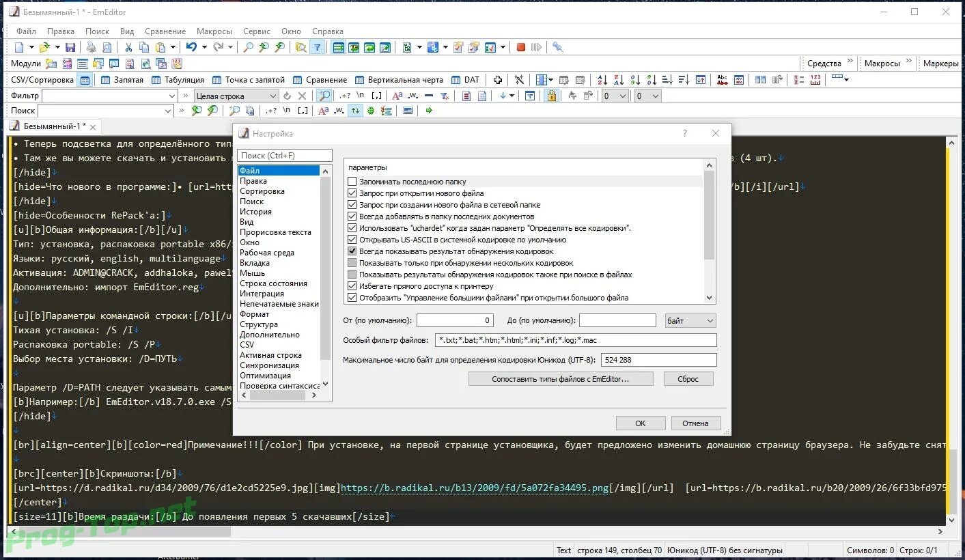Expand the Средства toolbar overflow chevron
This screenshot has width=965, height=560.
(x=850, y=61)
